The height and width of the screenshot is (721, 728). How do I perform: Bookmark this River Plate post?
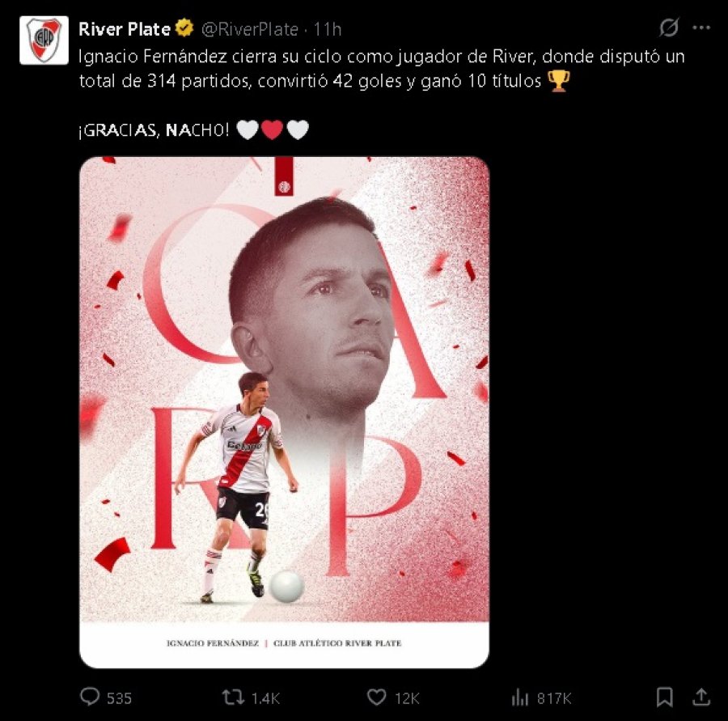click(664, 697)
